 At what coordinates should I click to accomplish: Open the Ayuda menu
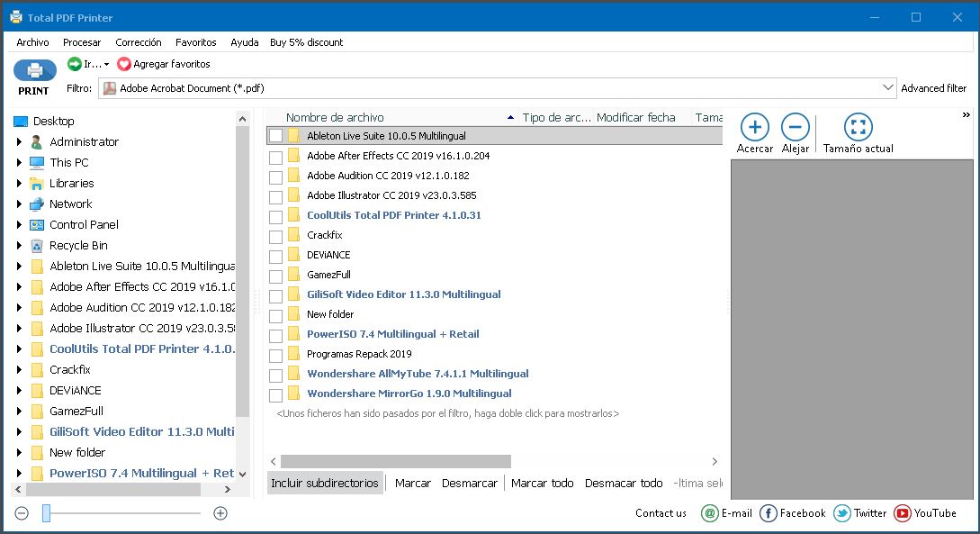245,42
